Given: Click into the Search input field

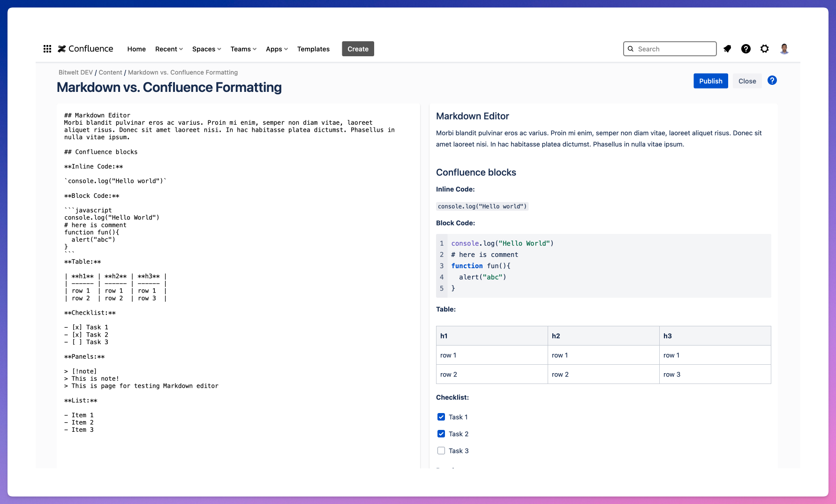Looking at the screenshot, I should point(674,49).
